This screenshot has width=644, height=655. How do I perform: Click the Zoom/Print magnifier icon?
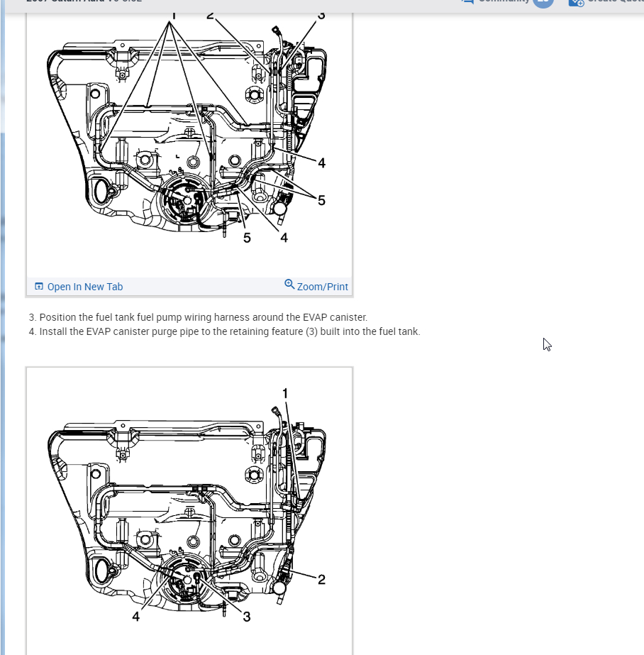[x=289, y=285]
